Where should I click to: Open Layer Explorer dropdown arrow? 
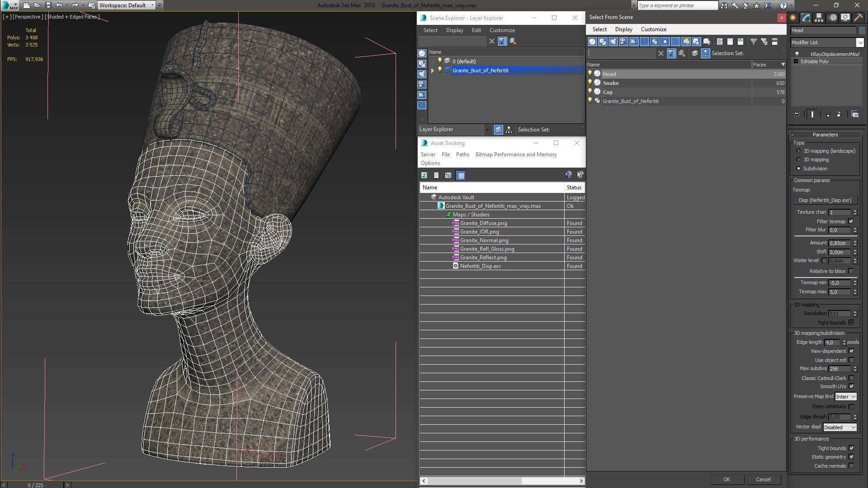pyautogui.click(x=487, y=130)
